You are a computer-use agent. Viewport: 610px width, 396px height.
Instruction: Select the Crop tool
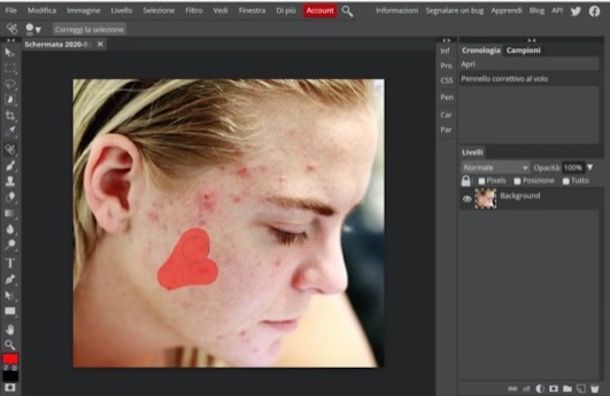tap(10, 116)
